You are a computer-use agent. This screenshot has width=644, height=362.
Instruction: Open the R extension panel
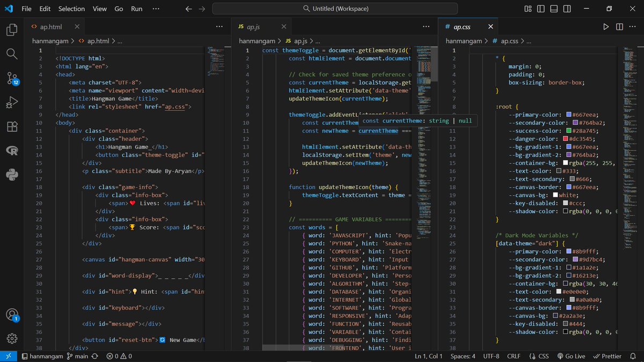pos(12,151)
